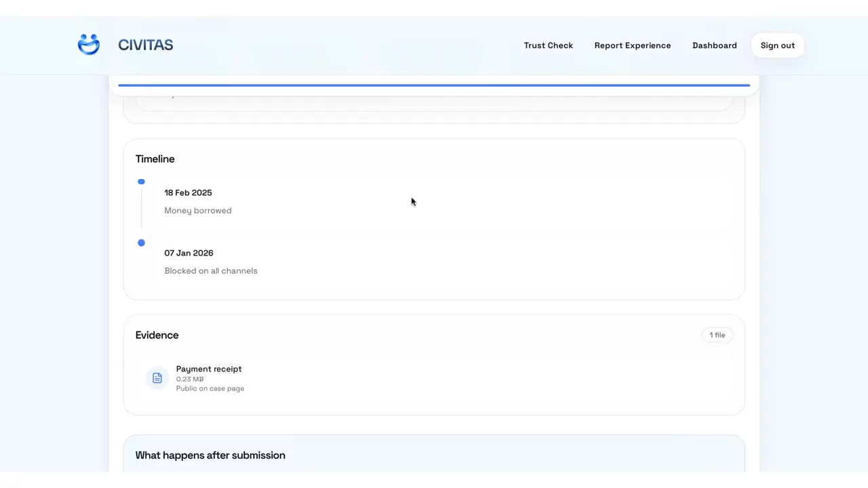Select the Blocked on all channels entry

click(x=211, y=271)
